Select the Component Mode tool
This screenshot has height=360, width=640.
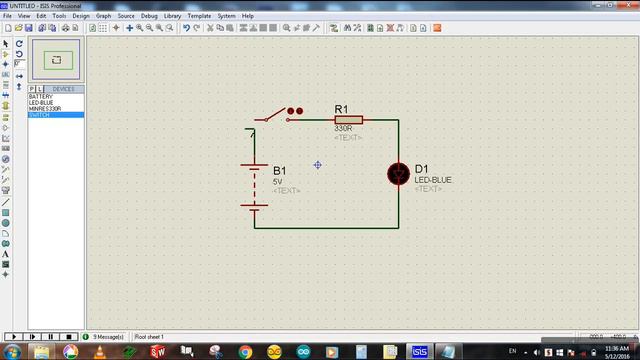[x=6, y=54]
